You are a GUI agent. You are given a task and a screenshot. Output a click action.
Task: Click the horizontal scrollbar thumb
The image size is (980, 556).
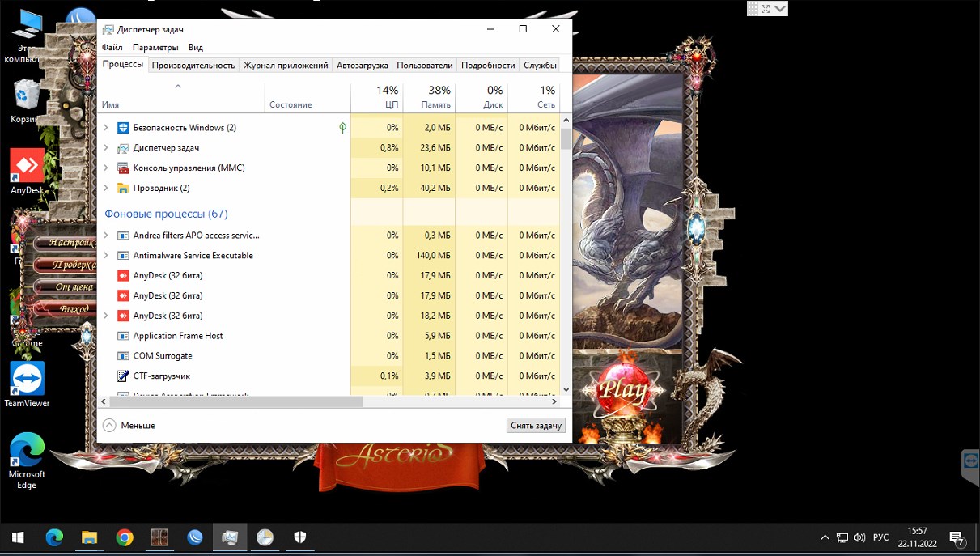tap(236, 401)
